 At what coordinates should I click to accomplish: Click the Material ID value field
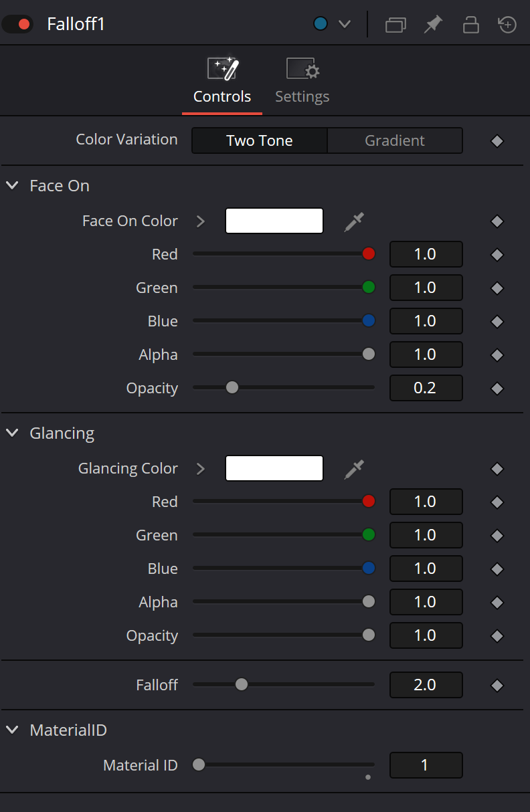point(426,765)
